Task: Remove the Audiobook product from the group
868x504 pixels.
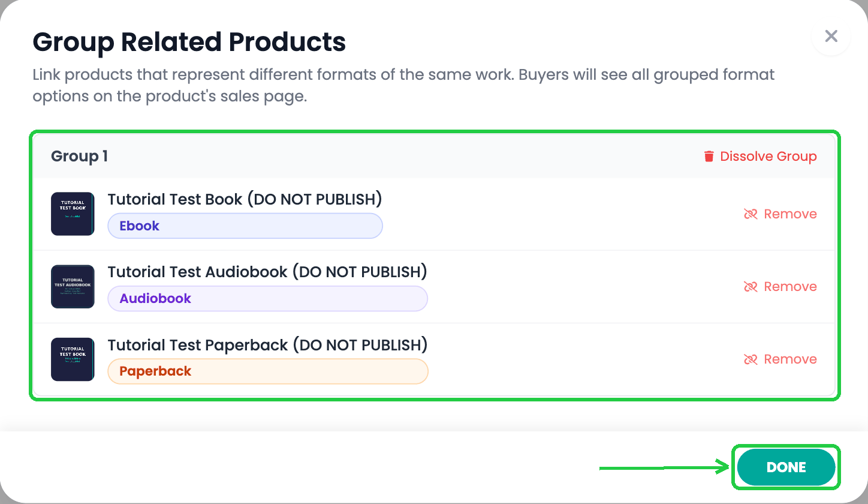Action: pos(780,287)
